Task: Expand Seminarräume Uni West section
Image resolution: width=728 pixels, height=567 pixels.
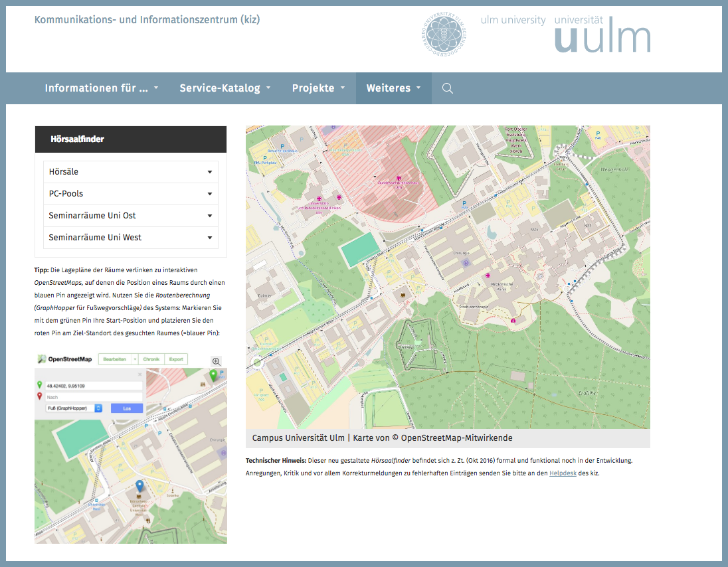Action: [x=131, y=238]
